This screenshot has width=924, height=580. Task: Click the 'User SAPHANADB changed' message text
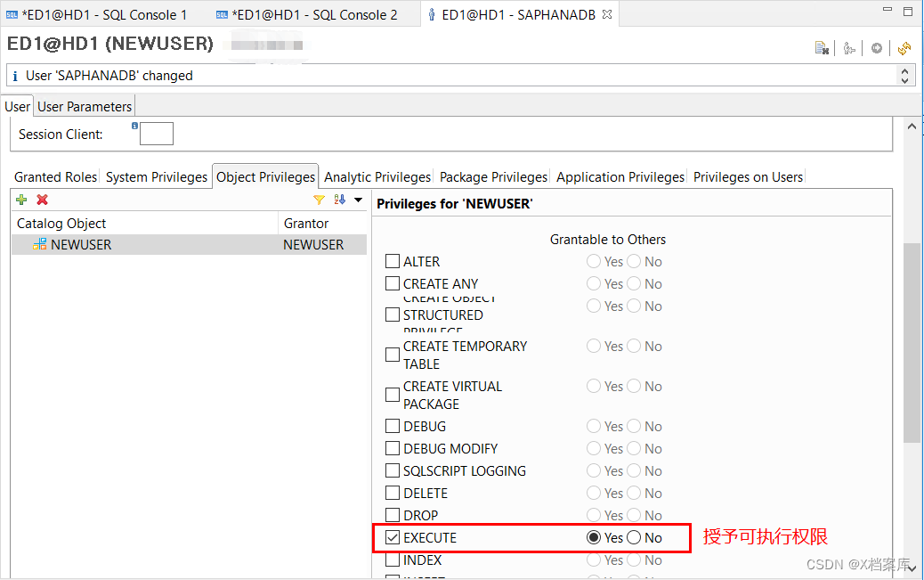(109, 76)
